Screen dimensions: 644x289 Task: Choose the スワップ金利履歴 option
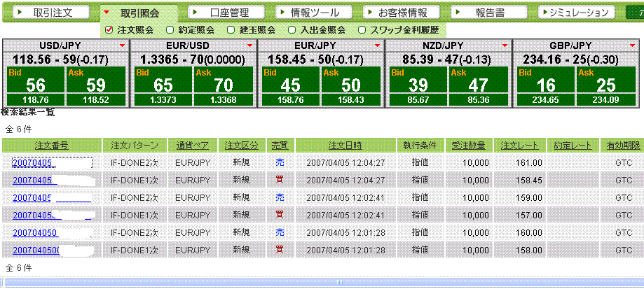[362, 30]
